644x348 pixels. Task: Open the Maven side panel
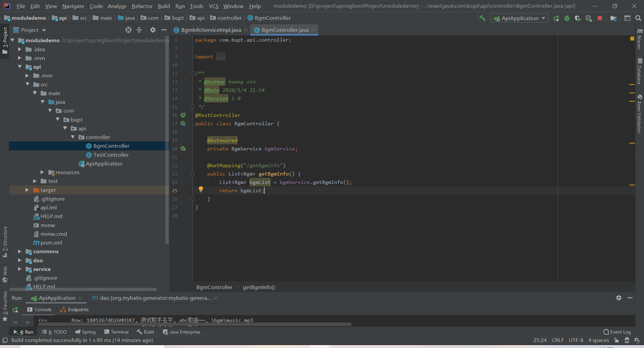[640, 40]
